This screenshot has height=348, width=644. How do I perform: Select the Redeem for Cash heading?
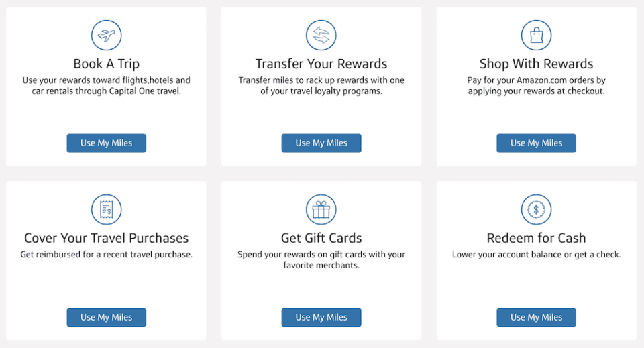[537, 238]
